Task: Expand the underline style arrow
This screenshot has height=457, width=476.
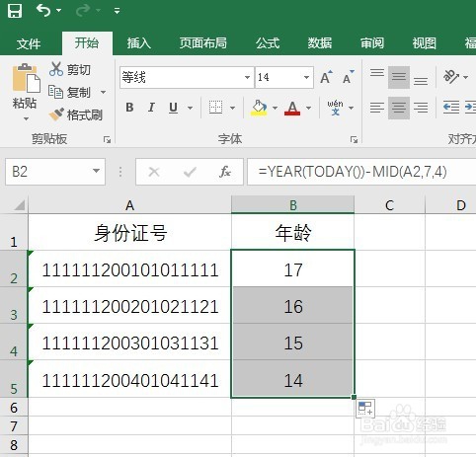Action: [x=190, y=108]
